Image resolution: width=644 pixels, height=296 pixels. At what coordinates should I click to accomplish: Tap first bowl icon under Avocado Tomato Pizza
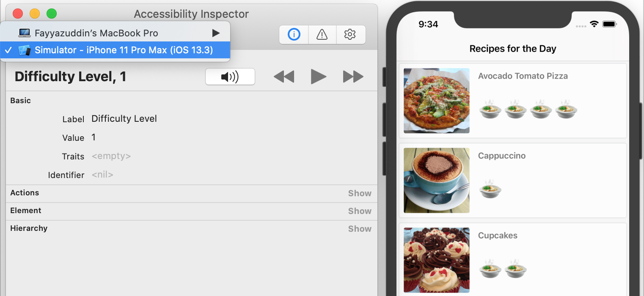click(x=490, y=109)
